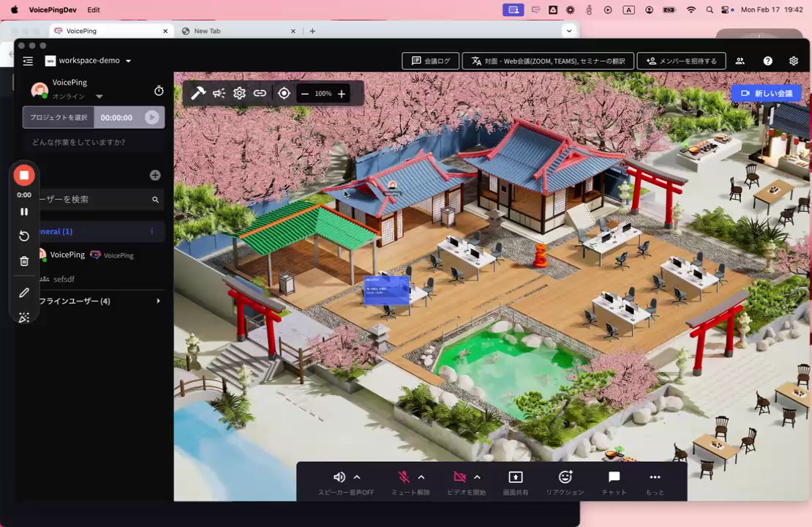The height and width of the screenshot is (527, 812).
Task: Expand video options chevron
Action: (477, 477)
